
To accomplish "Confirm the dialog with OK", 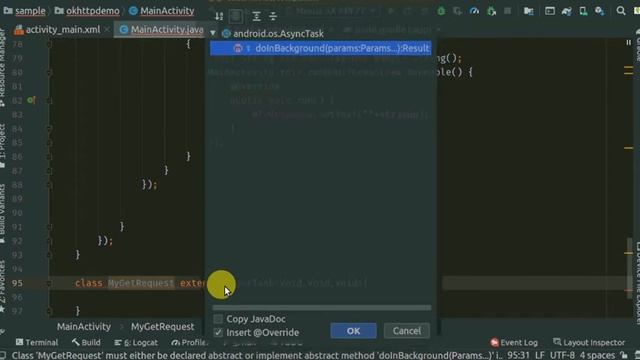I will tap(353, 331).
